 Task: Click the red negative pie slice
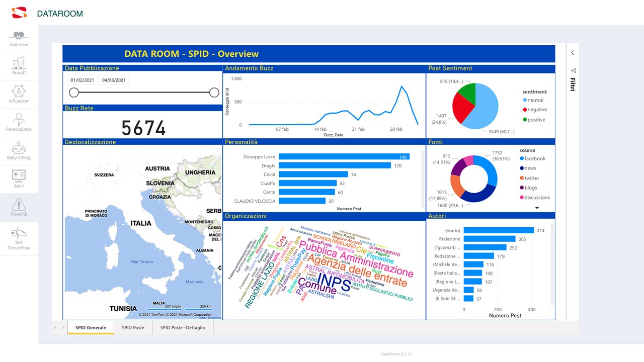click(462, 108)
